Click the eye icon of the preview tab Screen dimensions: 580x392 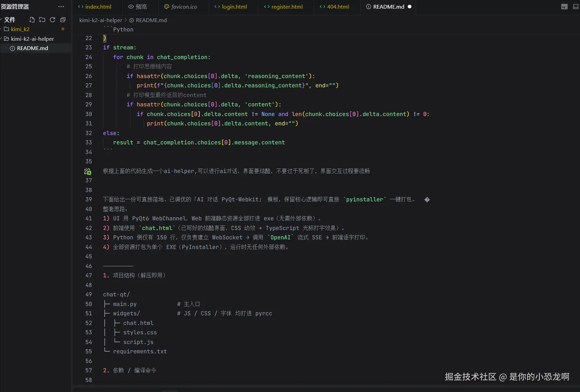point(131,7)
